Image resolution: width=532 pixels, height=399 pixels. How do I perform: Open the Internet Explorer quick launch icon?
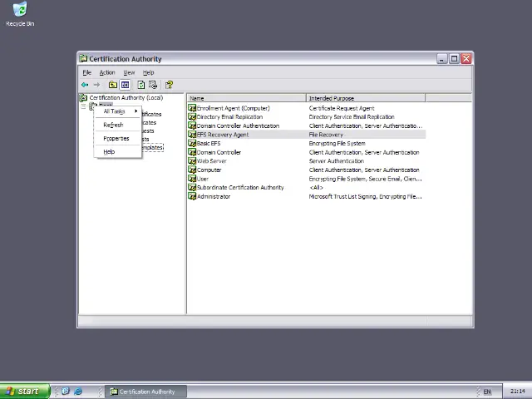click(78, 392)
